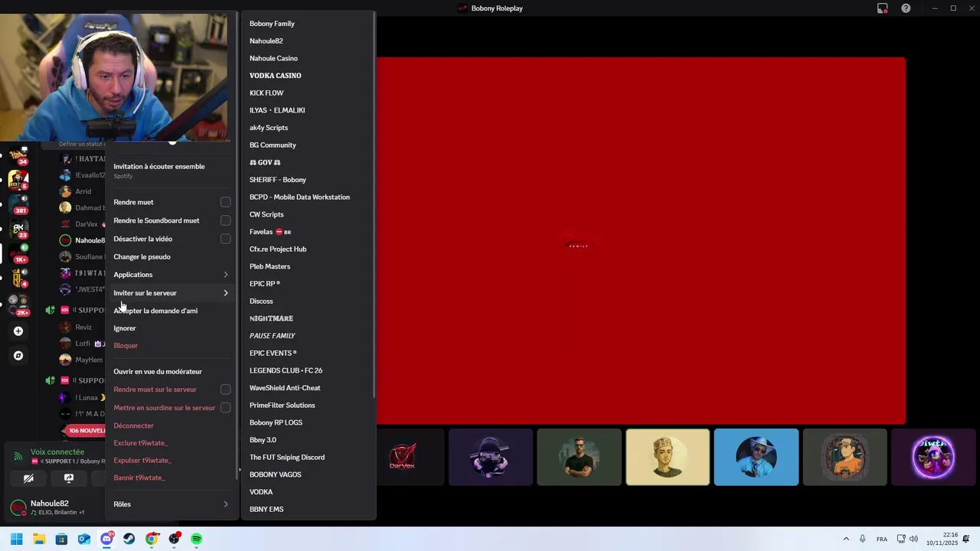Open Discord help question mark icon
This screenshot has height=551, width=980.
click(x=906, y=8)
